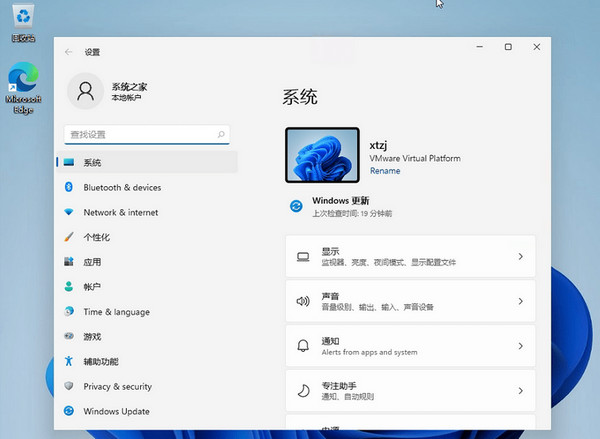Maximize the Settings window

pos(508,47)
